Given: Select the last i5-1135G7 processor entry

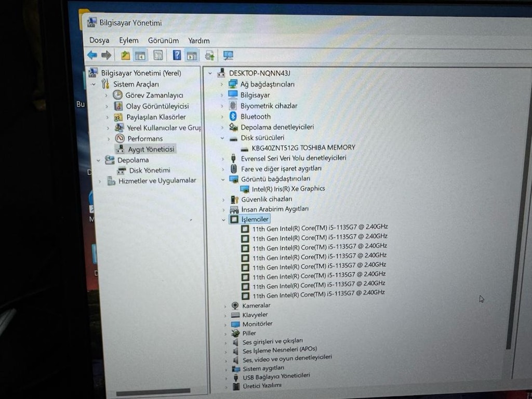Looking at the screenshot, I should [318, 294].
